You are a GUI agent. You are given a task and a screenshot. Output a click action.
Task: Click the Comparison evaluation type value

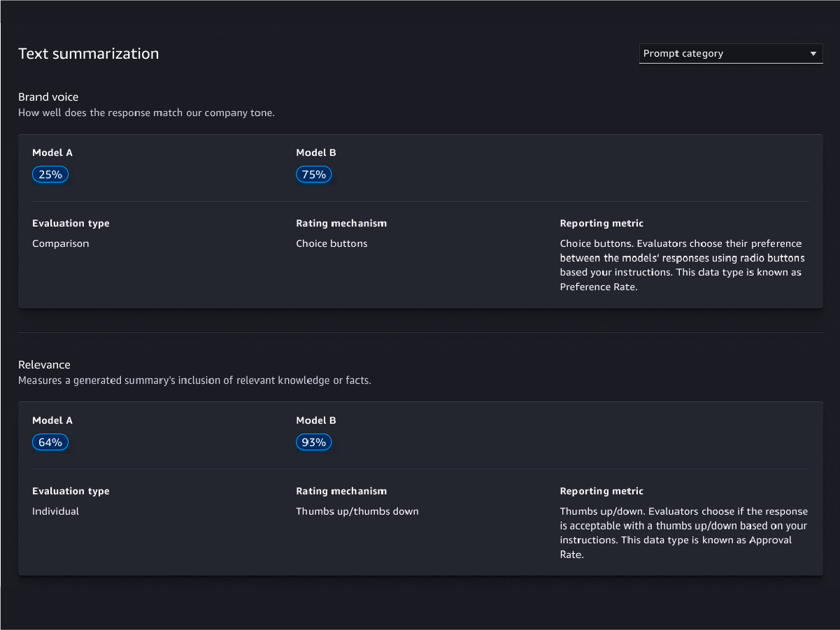(x=61, y=244)
